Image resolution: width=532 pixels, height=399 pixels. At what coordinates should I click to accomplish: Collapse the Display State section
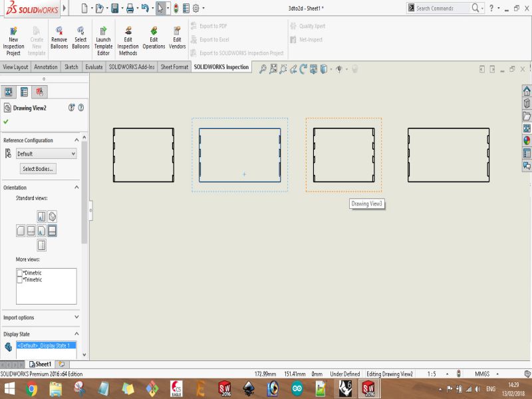click(76, 334)
